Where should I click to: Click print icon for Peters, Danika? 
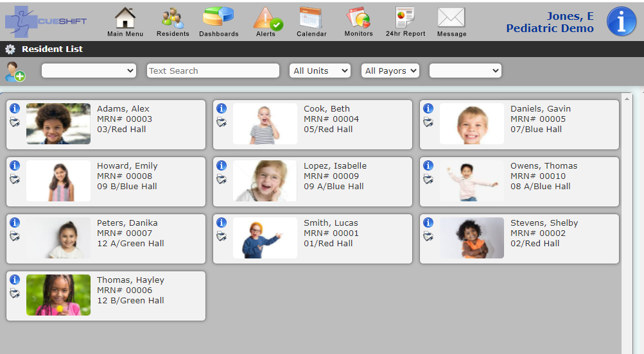click(15, 236)
